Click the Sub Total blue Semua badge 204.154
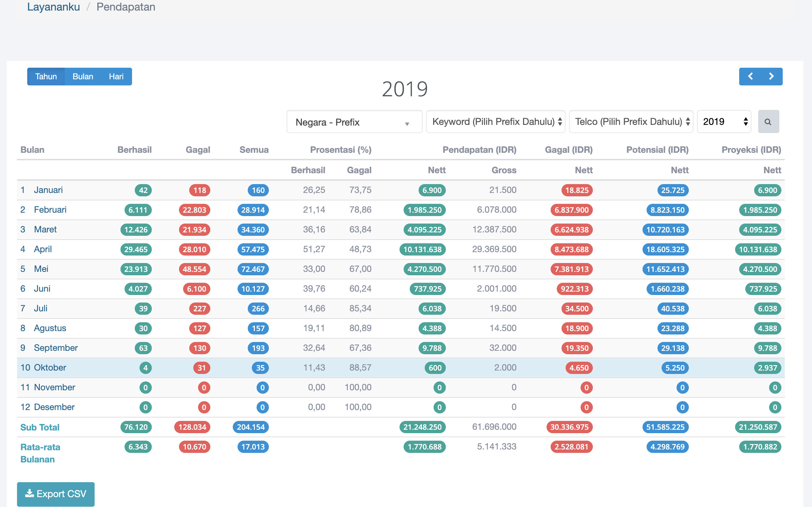 pos(251,427)
